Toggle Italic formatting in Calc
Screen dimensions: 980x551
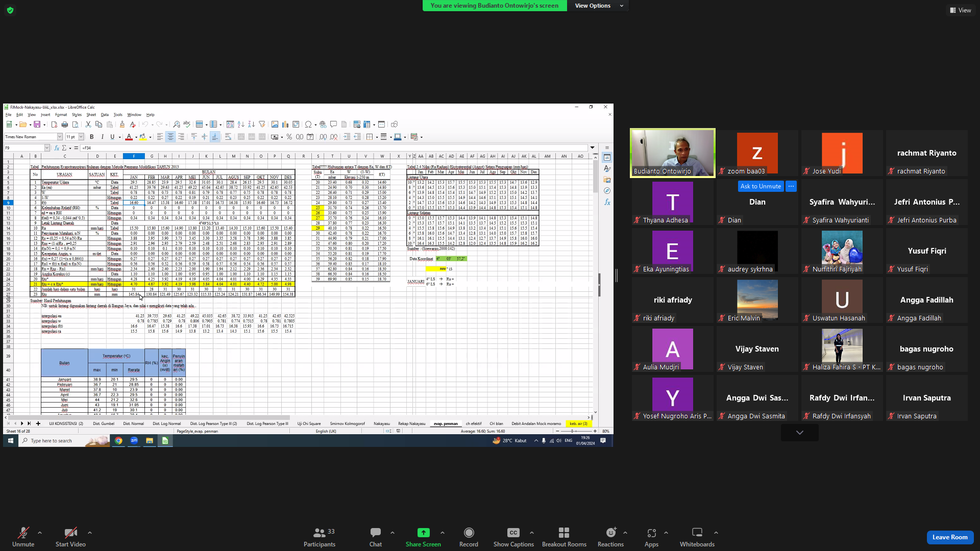pos(102,137)
